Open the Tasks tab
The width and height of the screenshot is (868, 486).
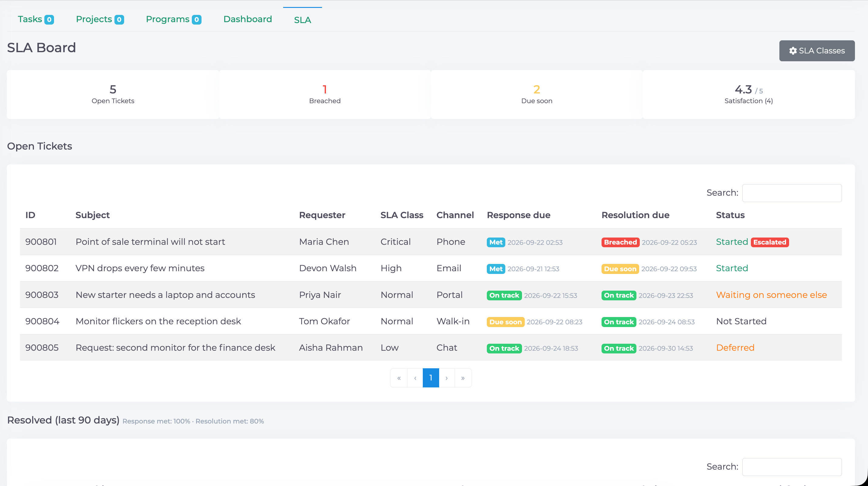[36, 19]
